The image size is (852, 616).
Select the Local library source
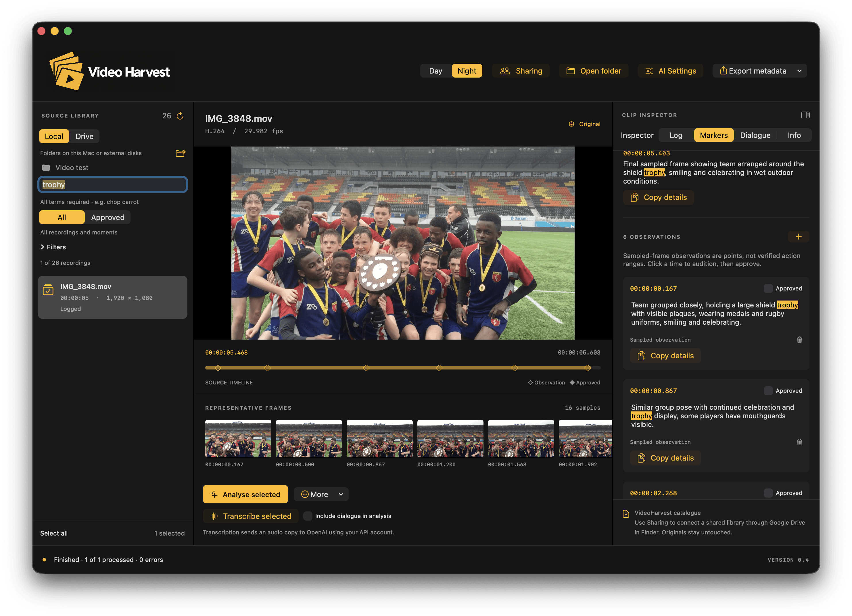(x=54, y=136)
